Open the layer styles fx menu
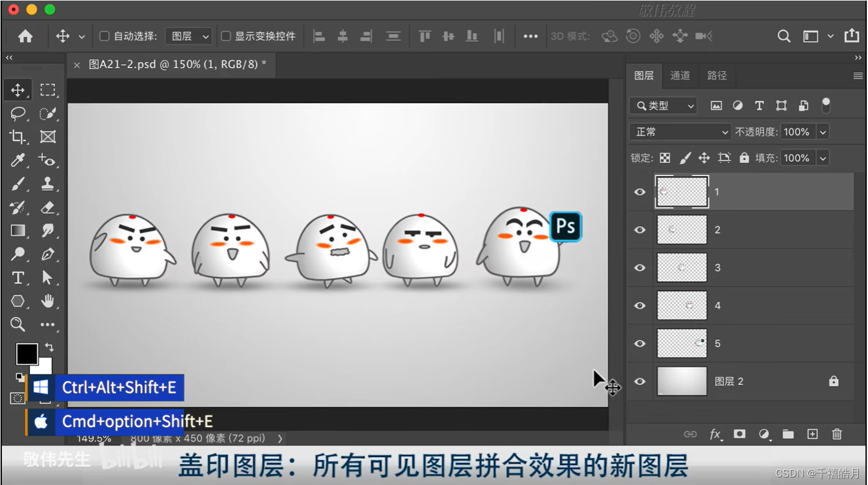Viewport: 868px width, 485px height. coord(715,434)
